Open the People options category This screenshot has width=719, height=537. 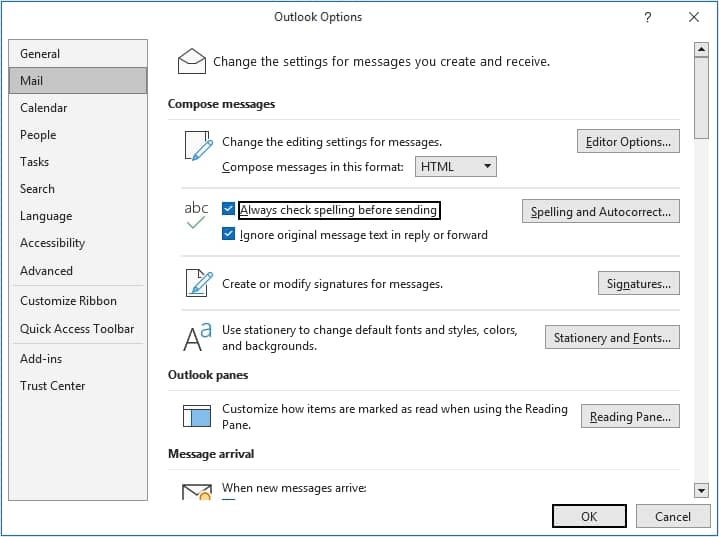(x=78, y=135)
